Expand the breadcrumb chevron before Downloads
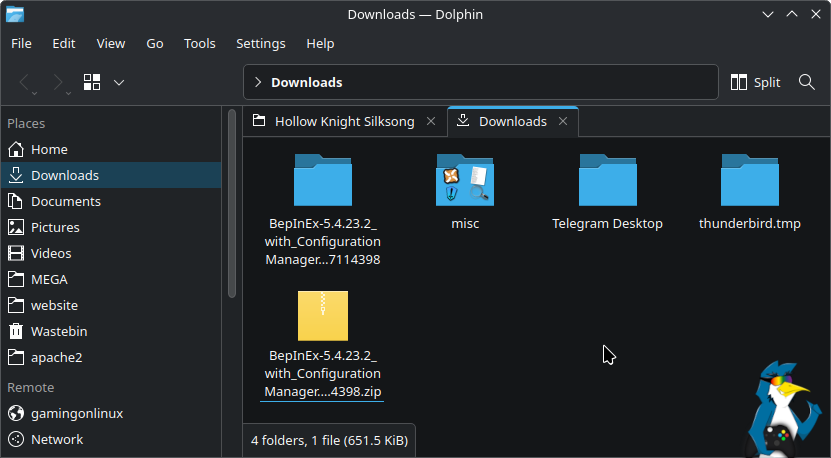 (x=258, y=82)
